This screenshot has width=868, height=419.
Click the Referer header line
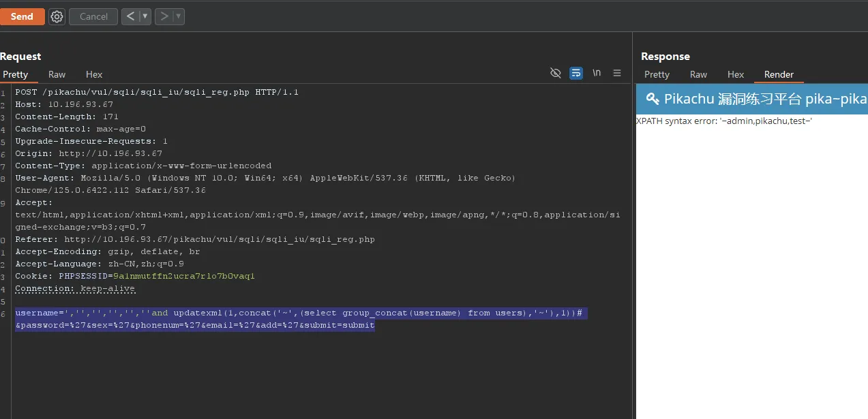click(x=195, y=239)
